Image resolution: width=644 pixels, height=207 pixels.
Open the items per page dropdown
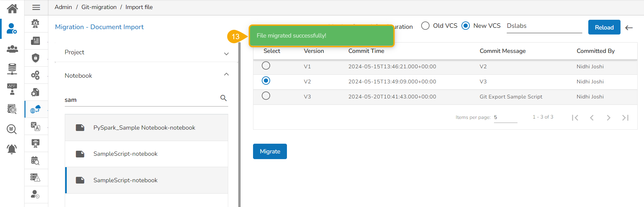click(505, 118)
